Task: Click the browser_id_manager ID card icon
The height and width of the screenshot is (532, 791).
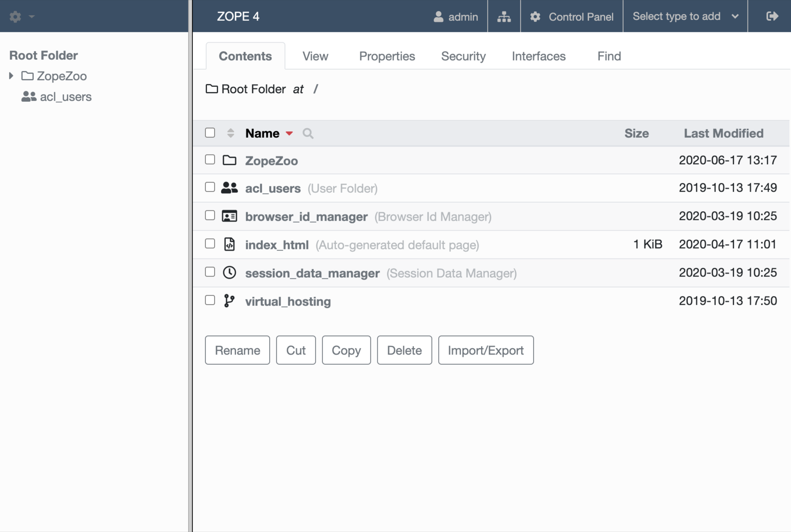Action: (230, 216)
